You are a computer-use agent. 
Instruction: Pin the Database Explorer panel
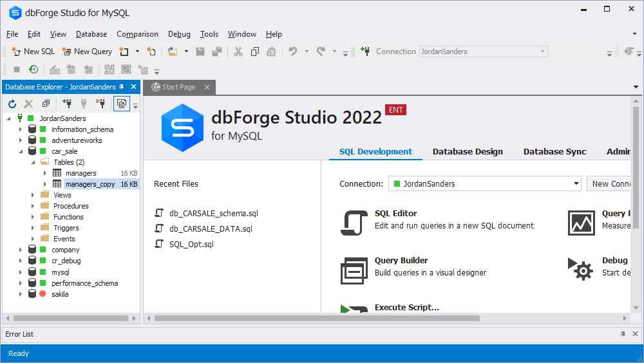[122, 87]
